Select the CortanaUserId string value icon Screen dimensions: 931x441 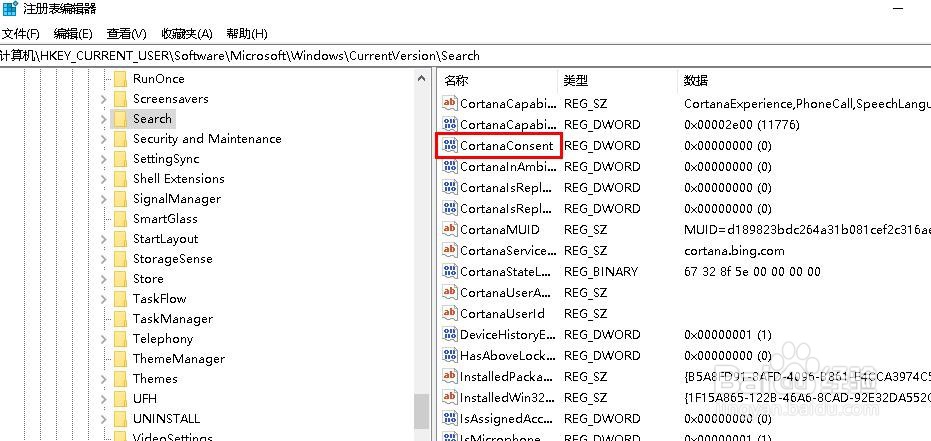(x=450, y=313)
